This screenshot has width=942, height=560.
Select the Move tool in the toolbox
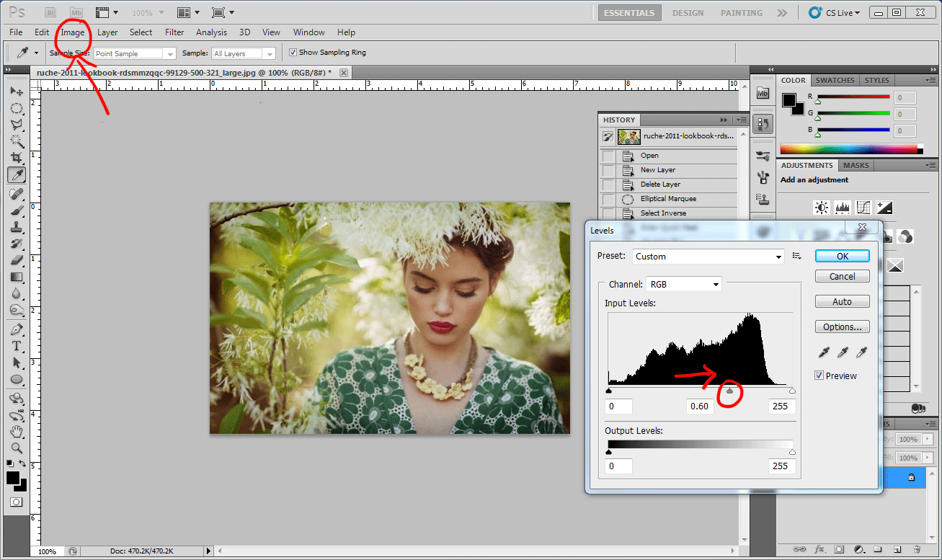(16, 92)
